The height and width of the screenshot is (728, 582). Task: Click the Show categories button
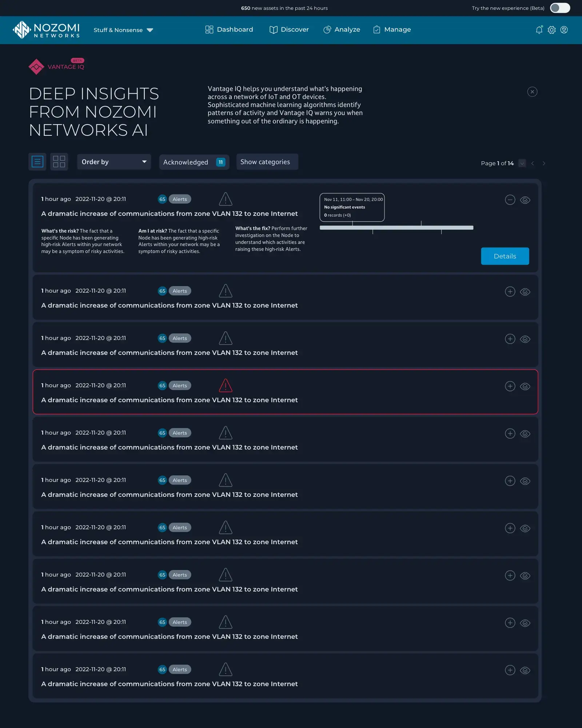pos(267,162)
